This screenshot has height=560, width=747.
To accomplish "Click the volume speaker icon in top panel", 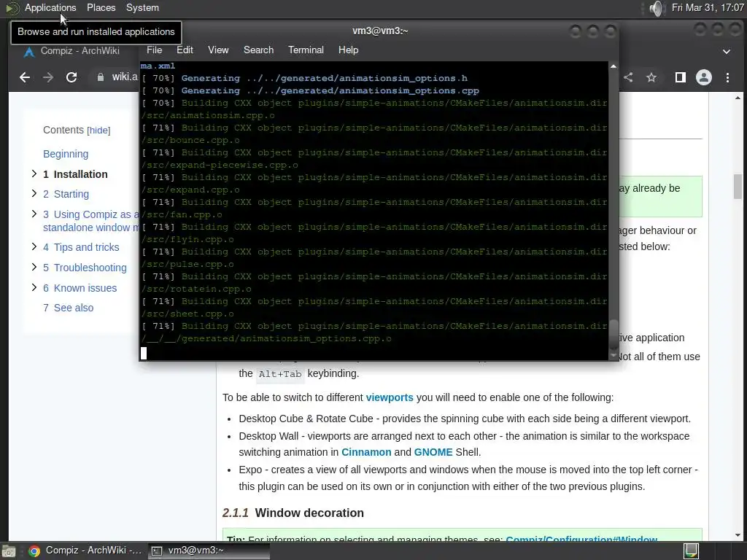I will [657, 8].
